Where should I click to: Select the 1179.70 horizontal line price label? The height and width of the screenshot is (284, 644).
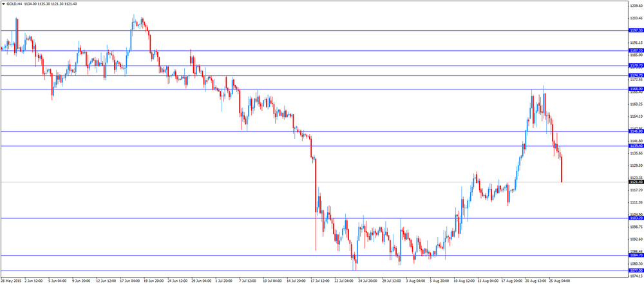(x=636, y=65)
